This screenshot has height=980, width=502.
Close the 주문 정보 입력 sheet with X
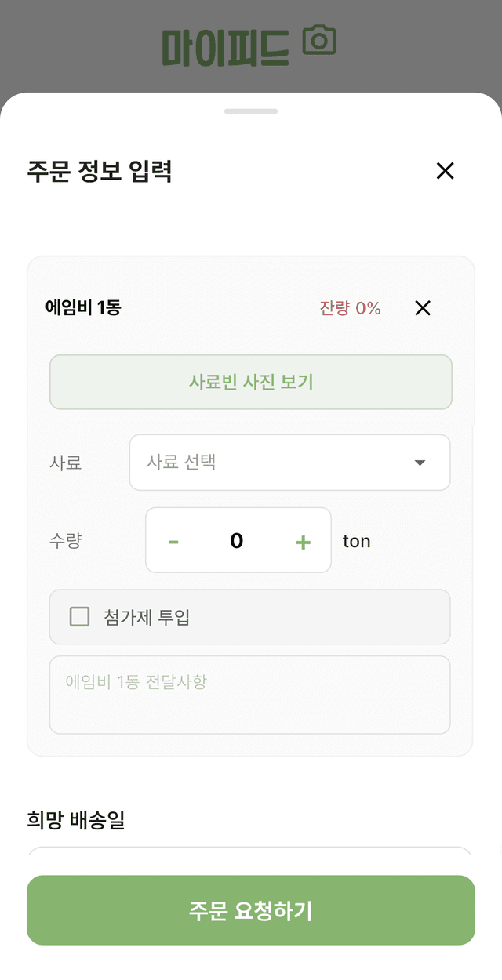[446, 170]
